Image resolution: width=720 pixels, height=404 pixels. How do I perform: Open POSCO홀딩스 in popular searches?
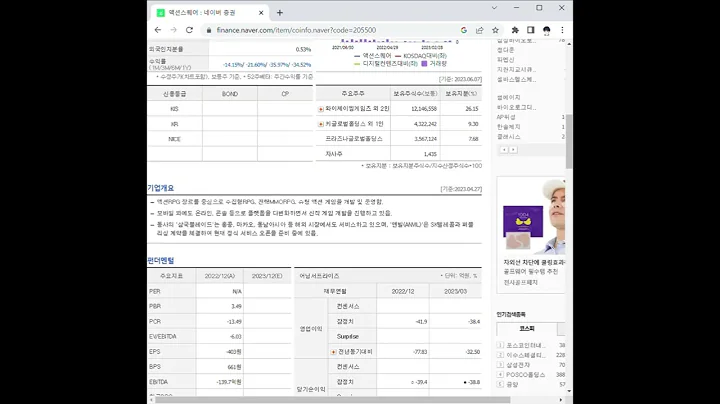(525, 375)
